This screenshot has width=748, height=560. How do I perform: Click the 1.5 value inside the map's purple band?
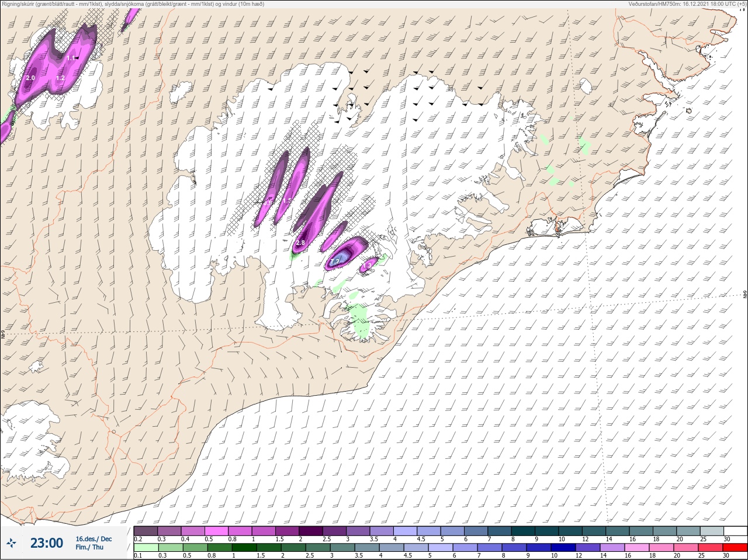287,201
